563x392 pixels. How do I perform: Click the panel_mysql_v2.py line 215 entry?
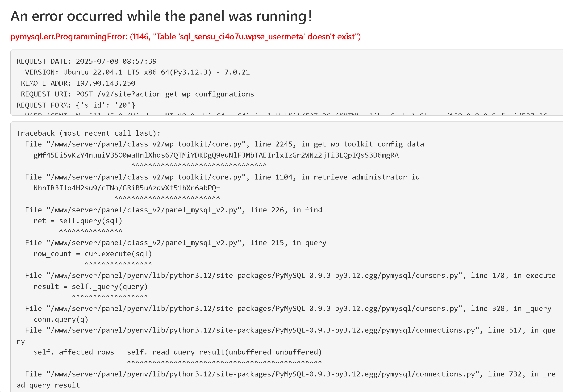(175, 243)
